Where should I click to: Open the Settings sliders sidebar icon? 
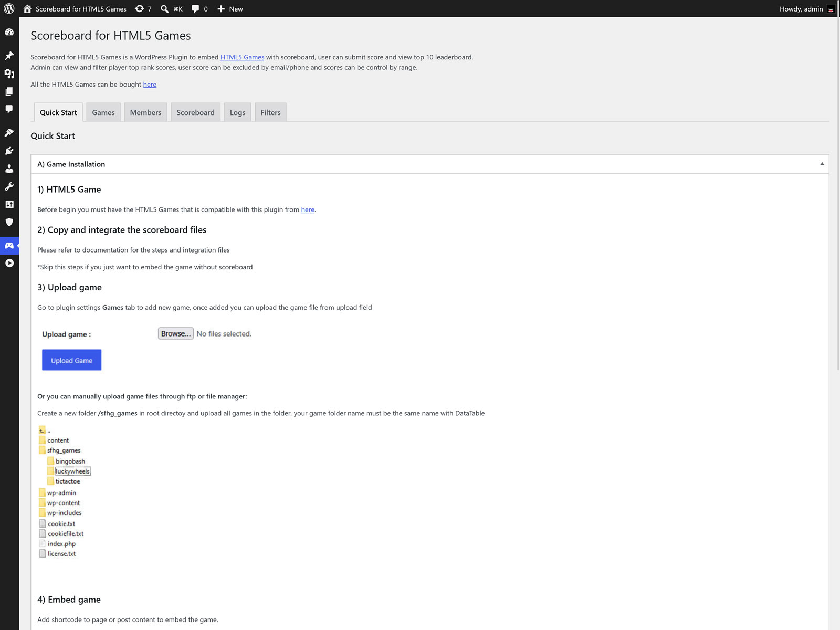click(x=9, y=204)
